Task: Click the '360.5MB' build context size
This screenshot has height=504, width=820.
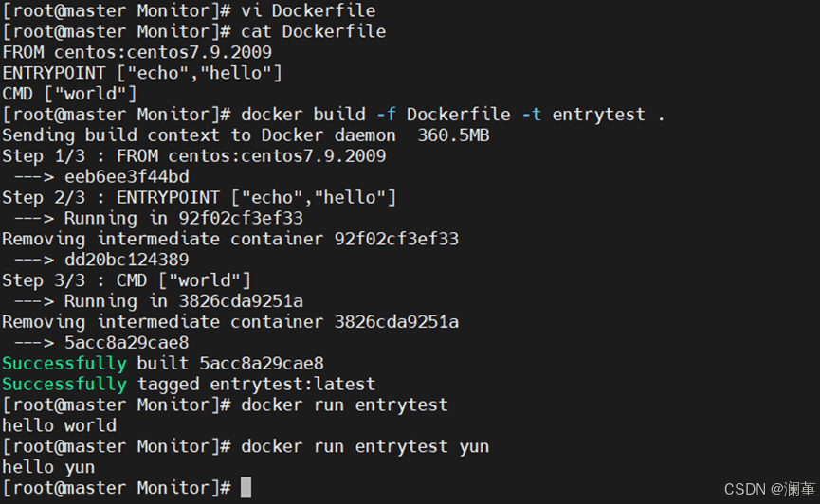Action: tap(453, 135)
